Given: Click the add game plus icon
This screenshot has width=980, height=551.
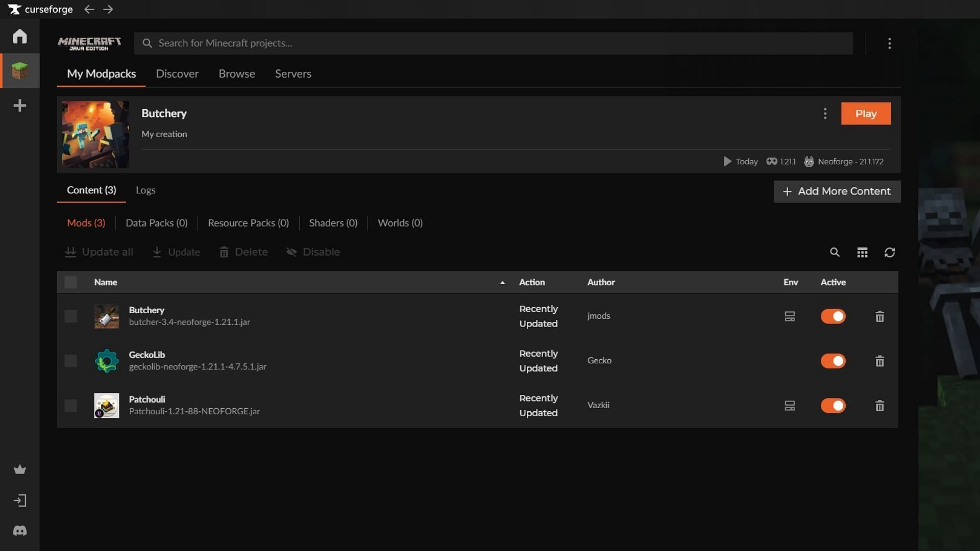Looking at the screenshot, I should tap(19, 106).
